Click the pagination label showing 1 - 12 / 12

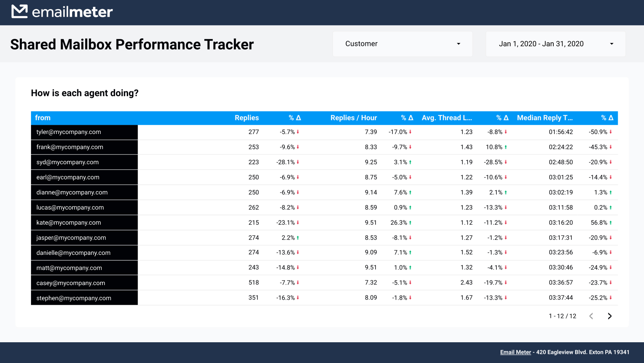(562, 316)
